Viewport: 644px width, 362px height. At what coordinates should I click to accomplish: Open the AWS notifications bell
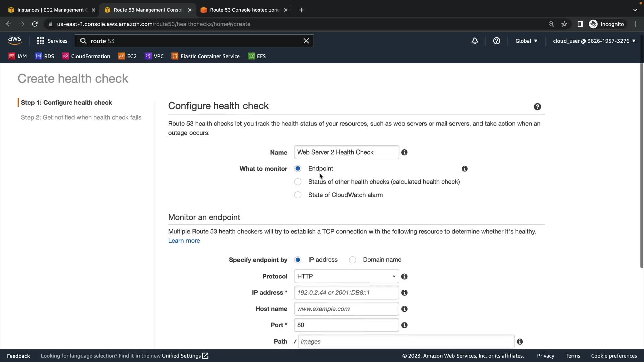coord(475,41)
